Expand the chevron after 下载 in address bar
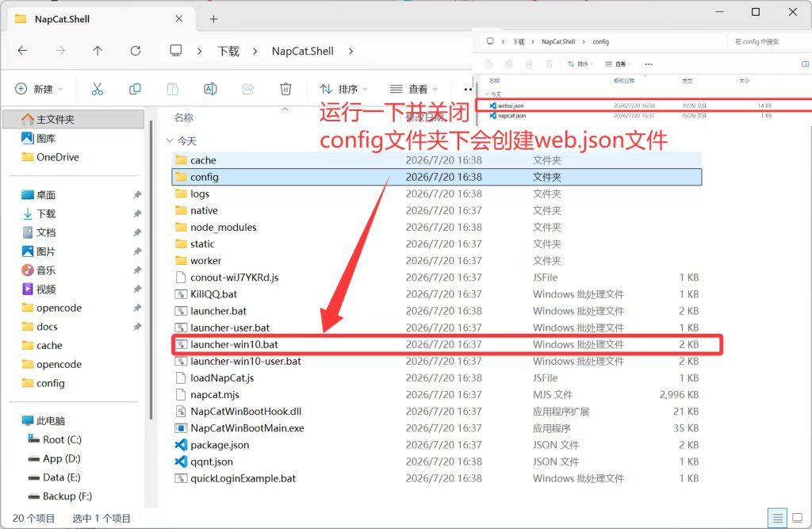This screenshot has height=529, width=812. click(255, 51)
